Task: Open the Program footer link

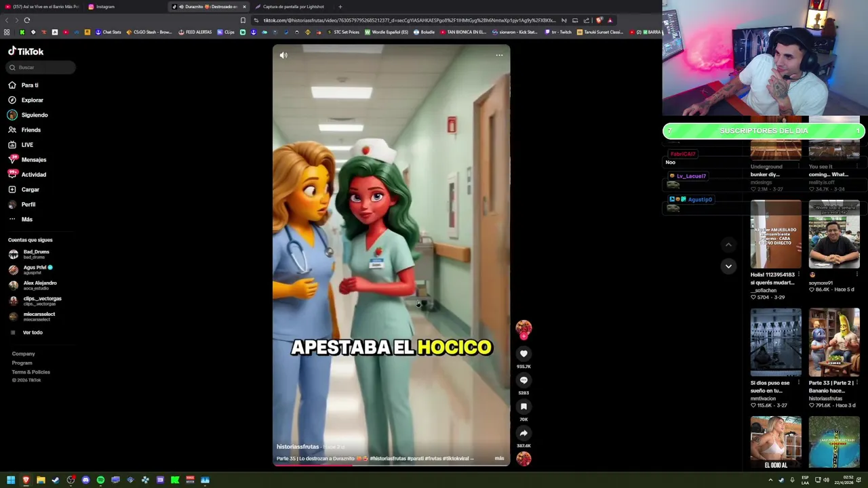Action: [22, 363]
